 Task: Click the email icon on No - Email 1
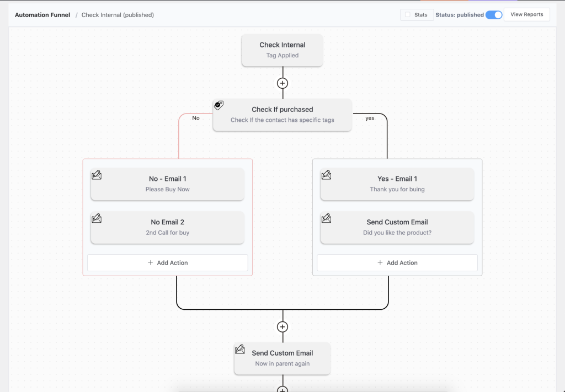[x=97, y=175]
